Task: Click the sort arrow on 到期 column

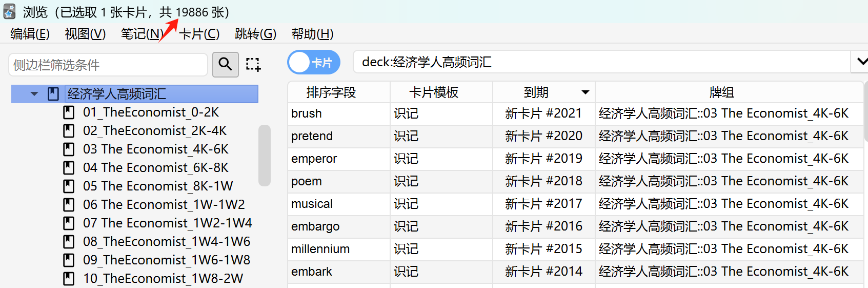Action: [x=585, y=92]
